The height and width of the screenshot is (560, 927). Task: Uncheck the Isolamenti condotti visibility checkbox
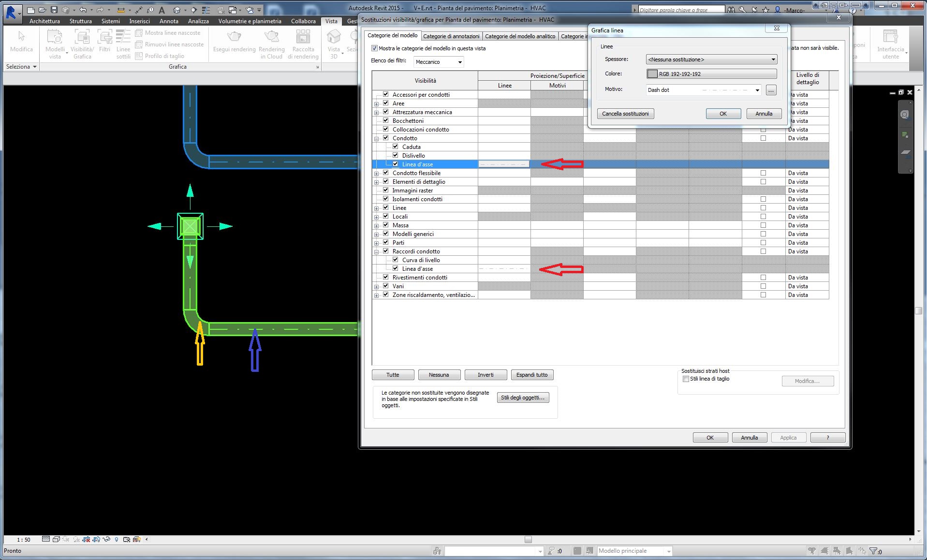click(385, 199)
